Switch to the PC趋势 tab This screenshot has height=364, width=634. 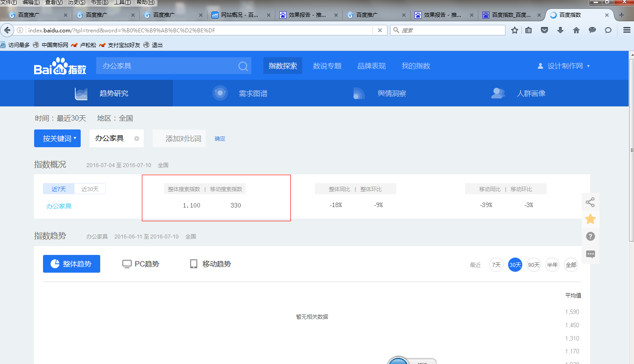click(x=141, y=263)
